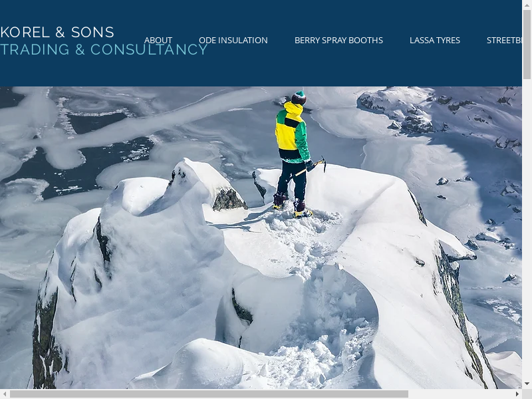Select LASSA TYRES in navigation

[435, 41]
